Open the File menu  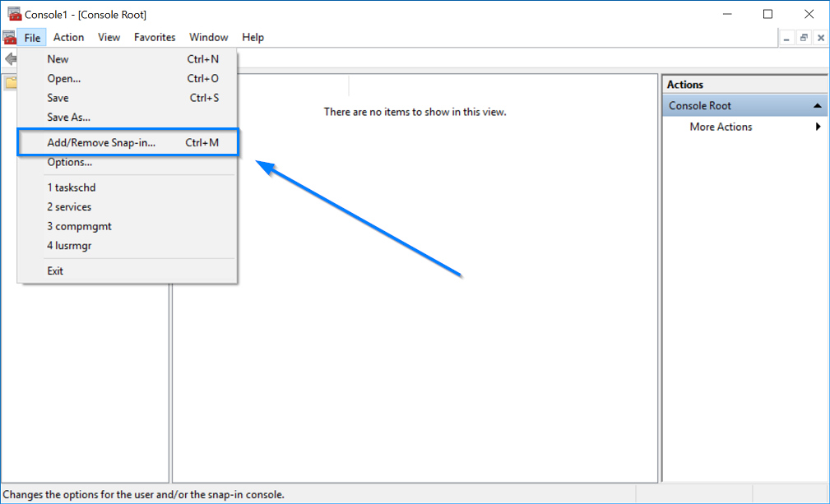[x=32, y=38]
